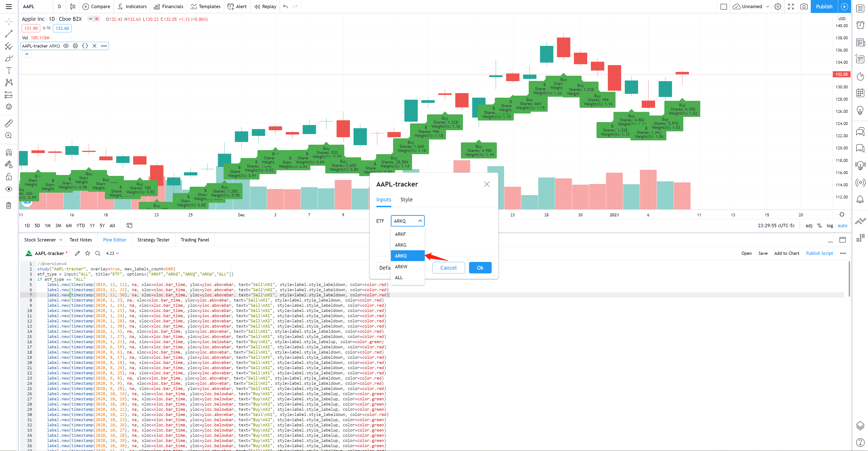Hide AAPL-tracker indicator using eye icon
Image resolution: width=868 pixels, height=451 pixels.
[66, 46]
